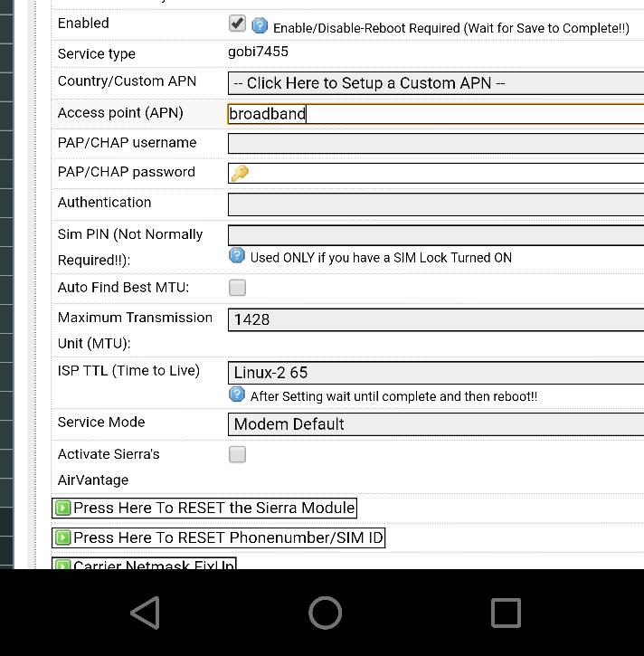Open ISP TTL dropdown showing Linux-2 65
The width and height of the screenshot is (644, 656).
pos(435,372)
